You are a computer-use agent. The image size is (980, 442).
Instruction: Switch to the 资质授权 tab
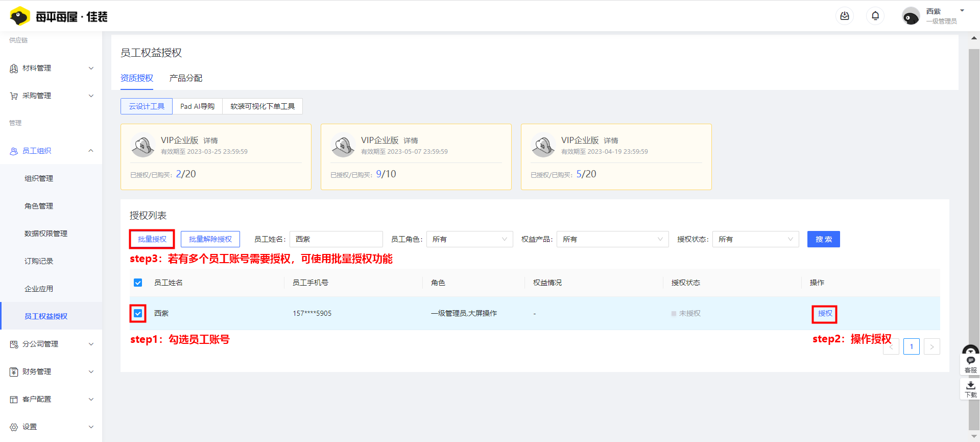(x=137, y=78)
